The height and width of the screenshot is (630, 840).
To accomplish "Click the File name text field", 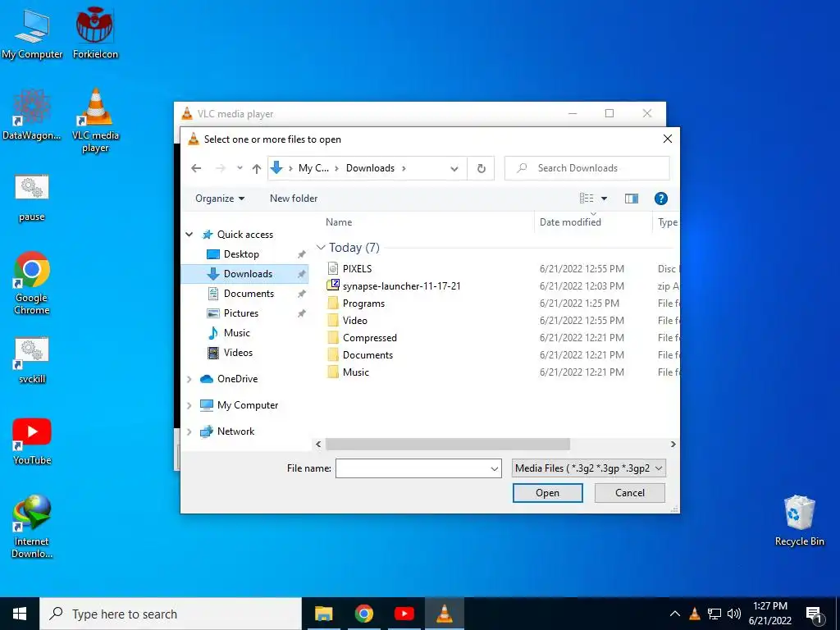I will pyautogui.click(x=412, y=468).
